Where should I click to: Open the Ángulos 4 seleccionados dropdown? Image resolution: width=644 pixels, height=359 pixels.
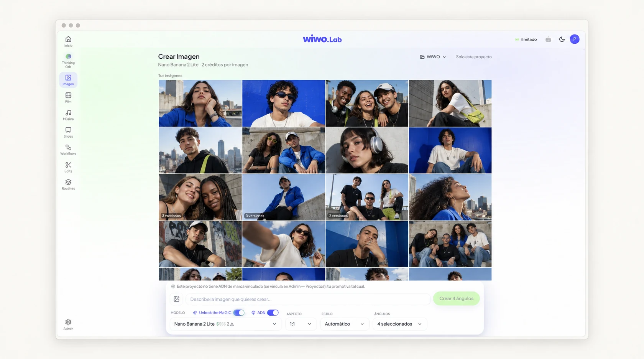[399, 324]
